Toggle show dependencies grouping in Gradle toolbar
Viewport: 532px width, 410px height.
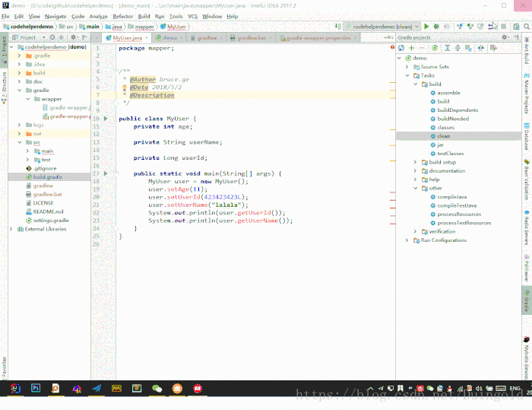click(468, 48)
